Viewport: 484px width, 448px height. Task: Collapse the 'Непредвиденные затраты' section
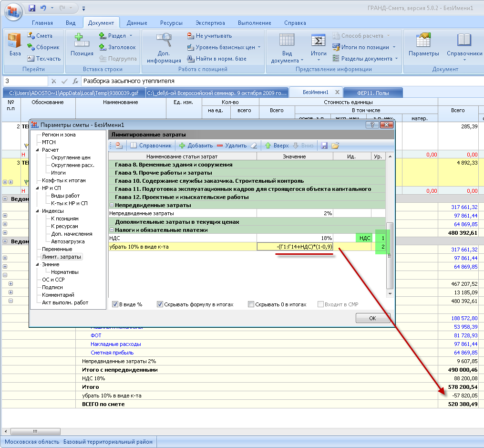(x=112, y=205)
